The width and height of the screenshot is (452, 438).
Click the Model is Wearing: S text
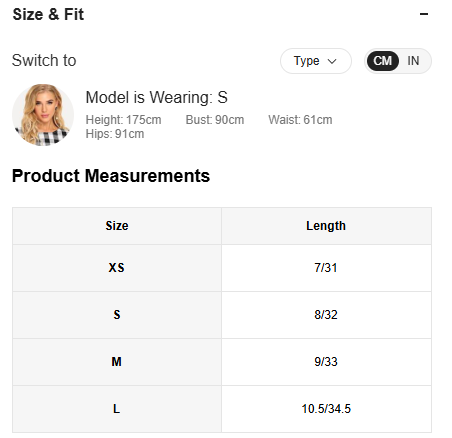(157, 98)
